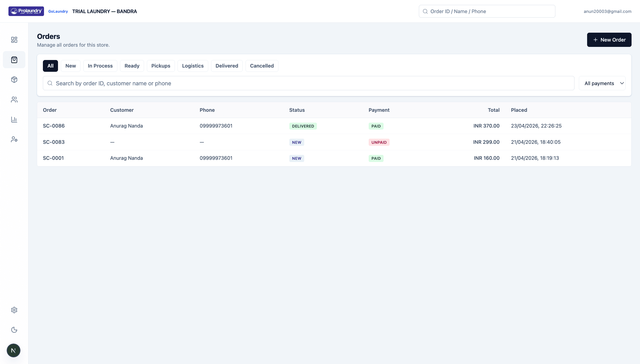
Task: Click the round N avatar badge
Action: 14,350
